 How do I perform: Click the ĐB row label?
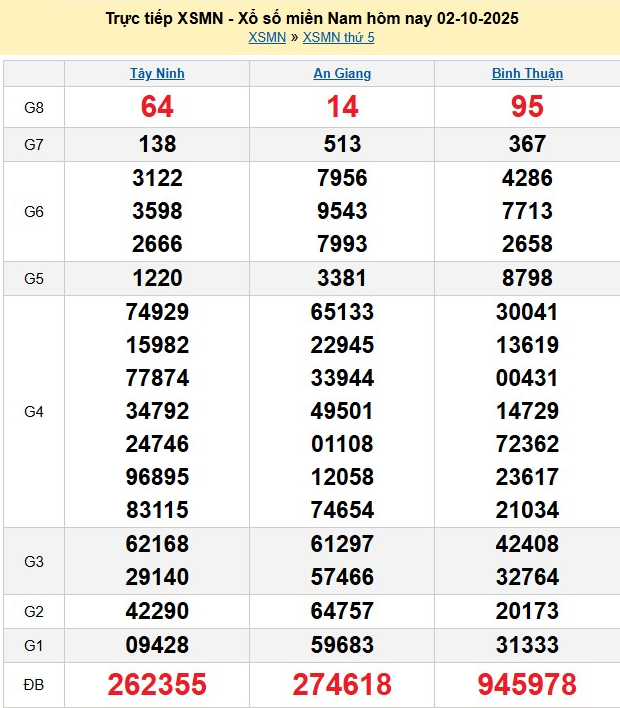click(34, 684)
